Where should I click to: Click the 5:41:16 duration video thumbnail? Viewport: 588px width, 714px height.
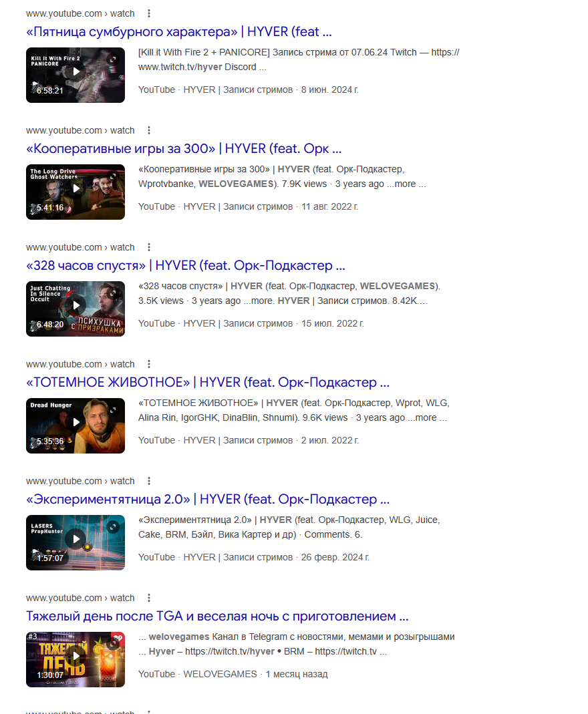point(75,192)
